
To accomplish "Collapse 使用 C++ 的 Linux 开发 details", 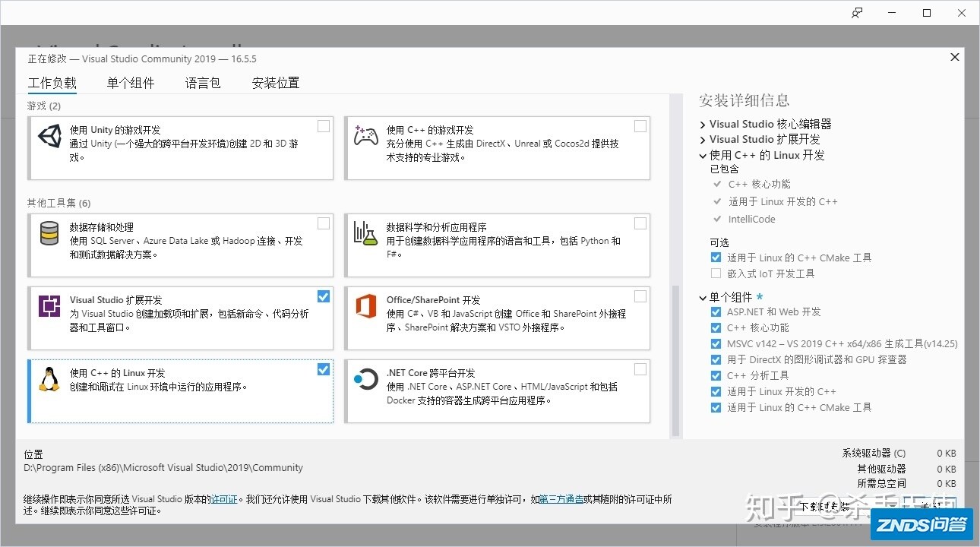I will coord(703,155).
